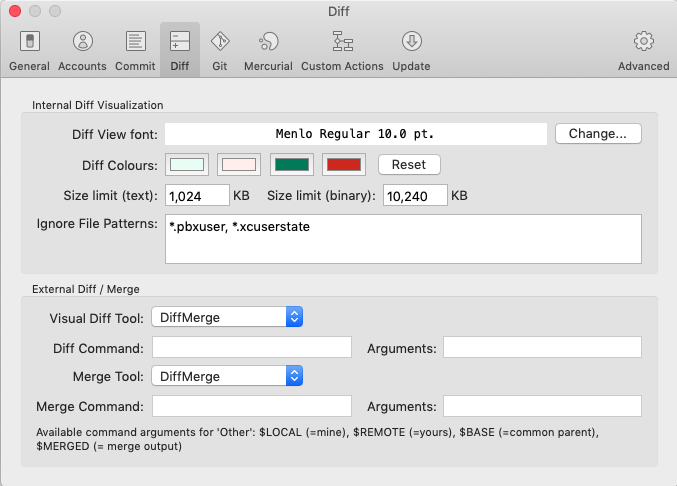Open the Merge Tool dropdown
The width and height of the screenshot is (677, 486).
click(227, 376)
